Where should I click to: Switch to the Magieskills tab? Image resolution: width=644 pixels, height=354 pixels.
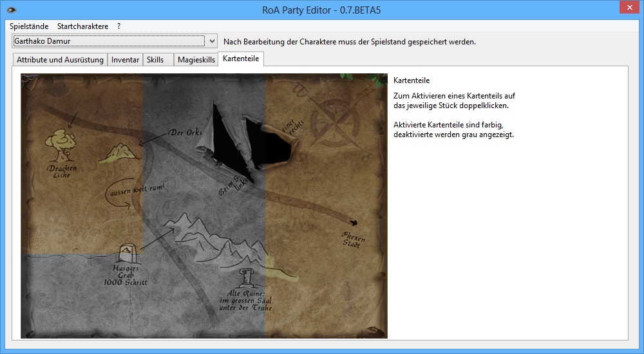pos(196,60)
